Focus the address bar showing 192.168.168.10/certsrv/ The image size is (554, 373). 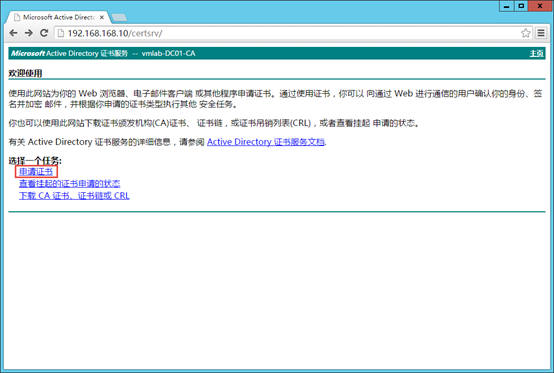click(x=293, y=33)
